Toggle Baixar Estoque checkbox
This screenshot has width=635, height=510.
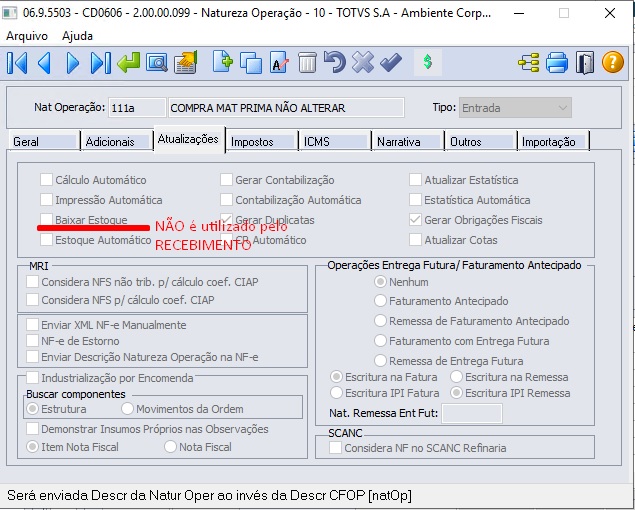pos(46,219)
